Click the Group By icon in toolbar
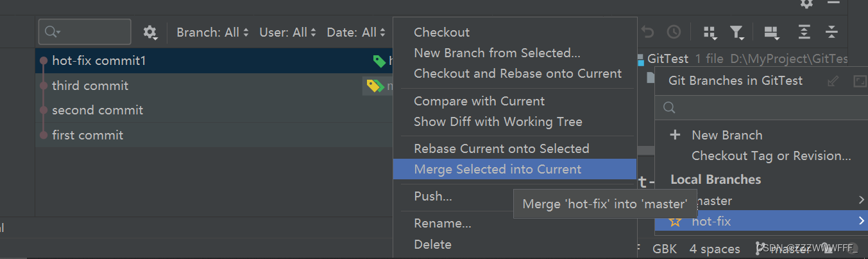The height and width of the screenshot is (259, 868). click(x=710, y=32)
